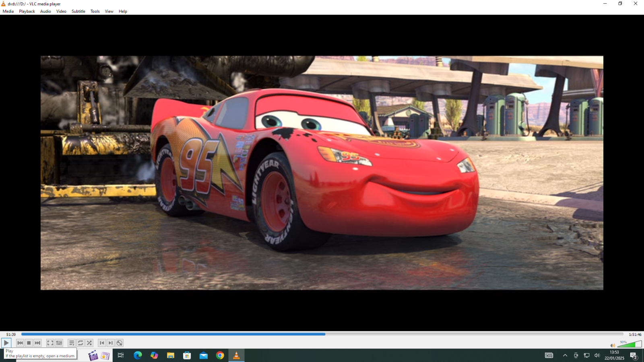Open the Tools menu
Screen dimensions: 644x362
pos(95,11)
